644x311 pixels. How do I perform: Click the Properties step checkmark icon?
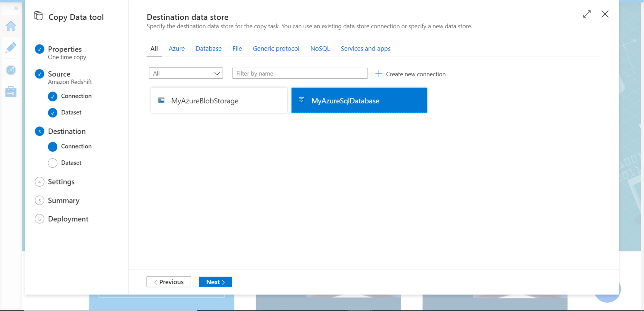[x=40, y=49]
